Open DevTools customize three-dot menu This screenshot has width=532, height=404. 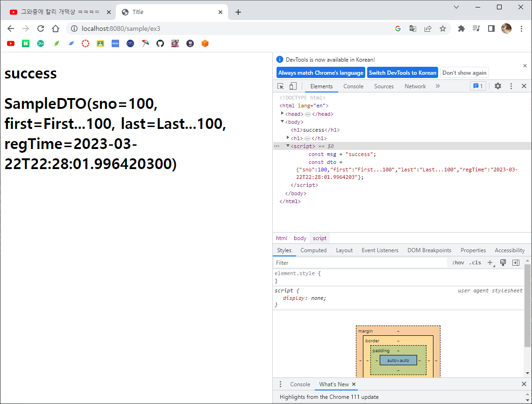511,86
